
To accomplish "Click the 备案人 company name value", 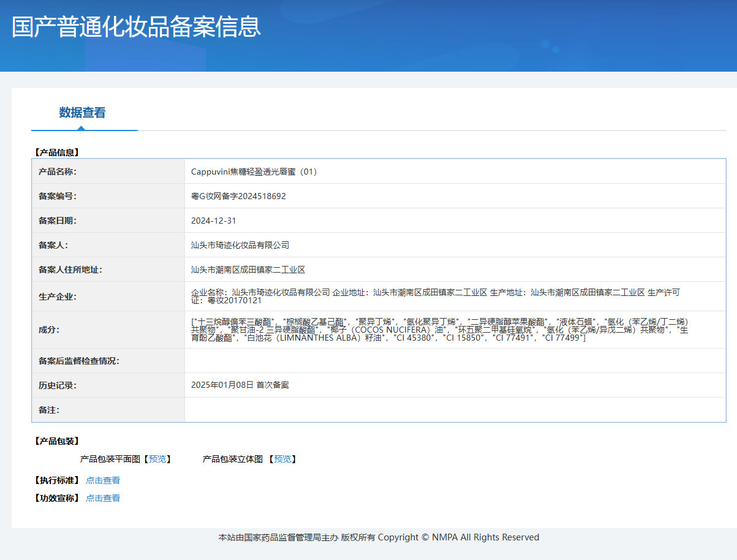I will 240,245.
